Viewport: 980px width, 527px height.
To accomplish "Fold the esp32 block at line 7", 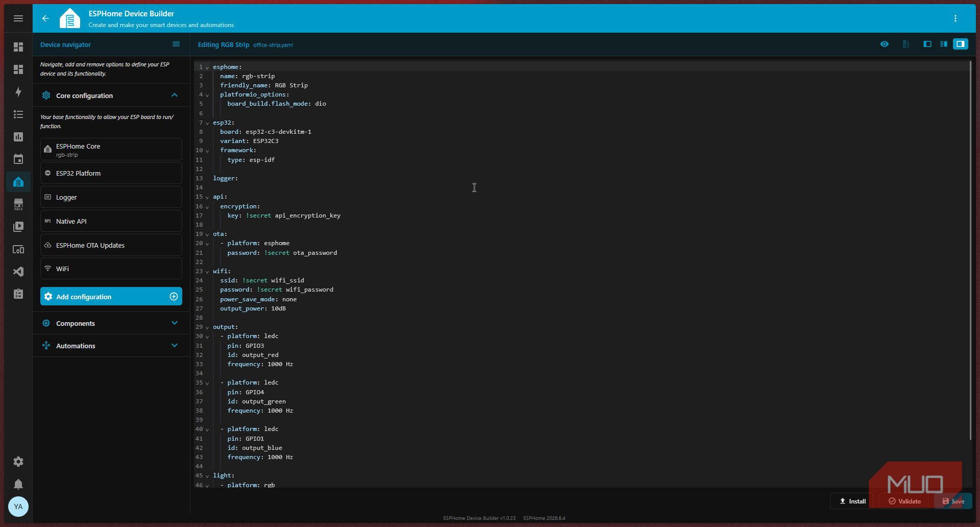I will coord(207,123).
